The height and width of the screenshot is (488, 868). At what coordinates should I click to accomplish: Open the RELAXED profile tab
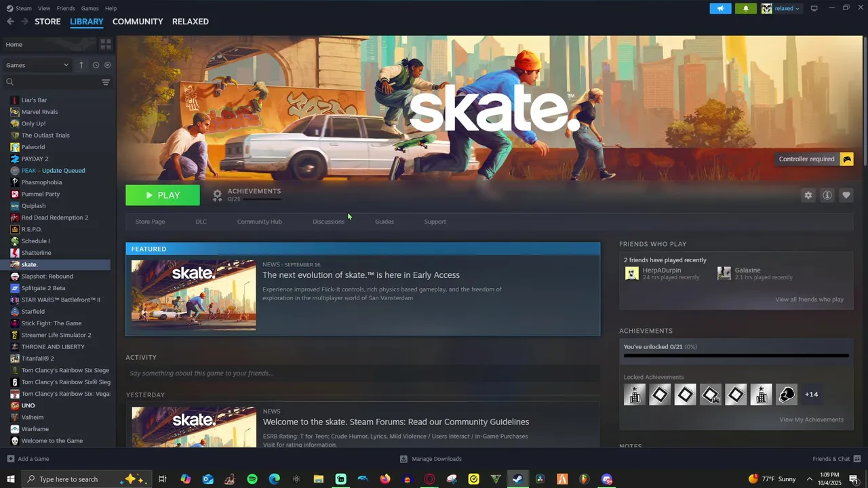point(191,22)
